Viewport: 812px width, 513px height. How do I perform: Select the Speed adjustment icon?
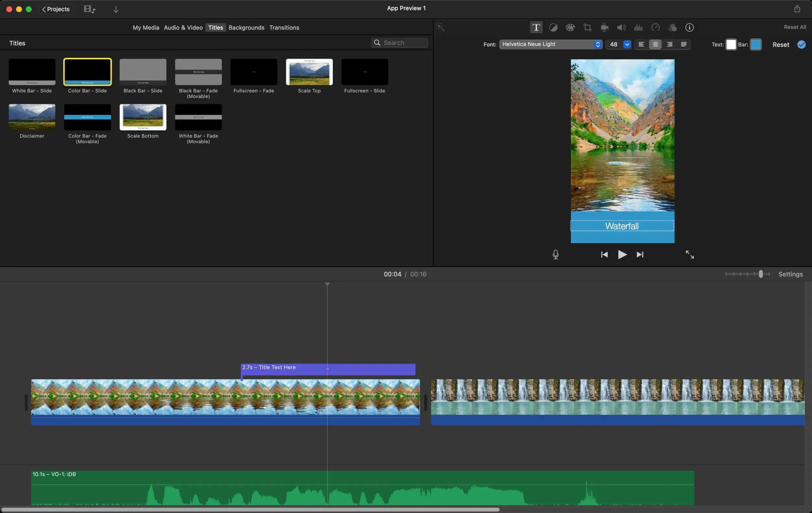click(x=655, y=27)
